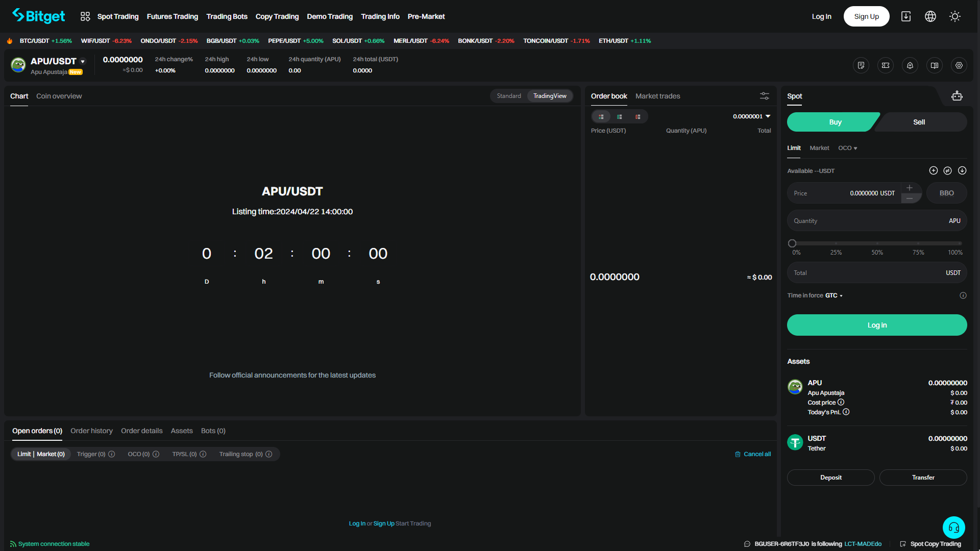Open the OCO order type dropdown
This screenshot has height=551, width=980.
[x=847, y=148]
